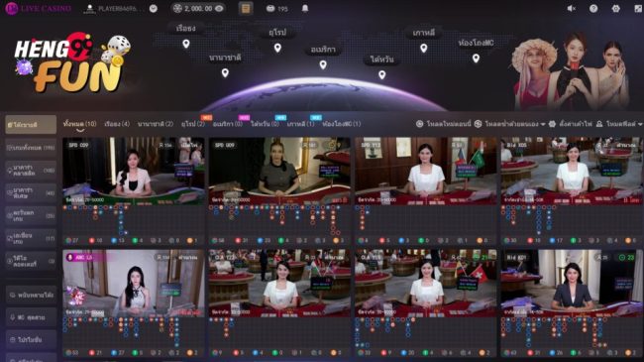Click the ไต้หวัน map label
Viewport: 644px width, 362px height.
point(382,60)
